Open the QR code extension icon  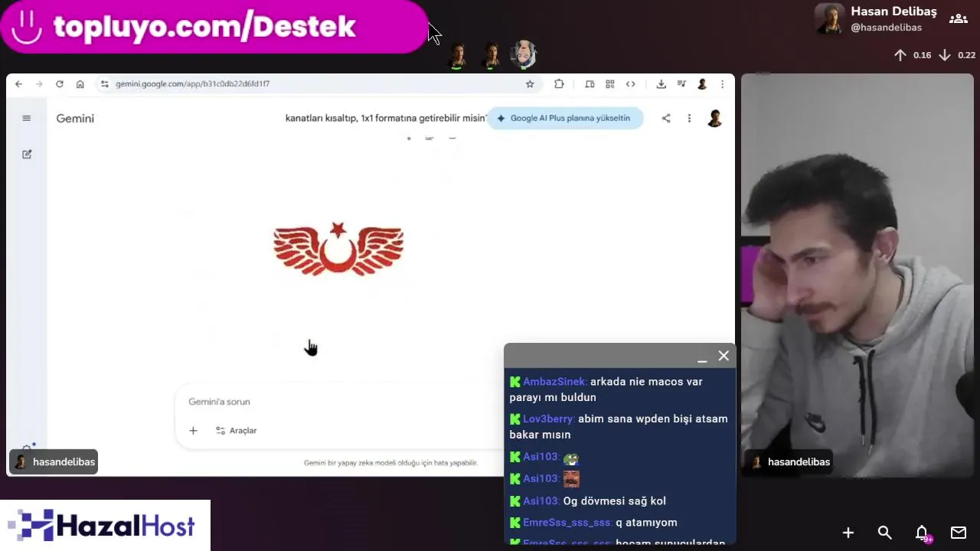(x=610, y=84)
